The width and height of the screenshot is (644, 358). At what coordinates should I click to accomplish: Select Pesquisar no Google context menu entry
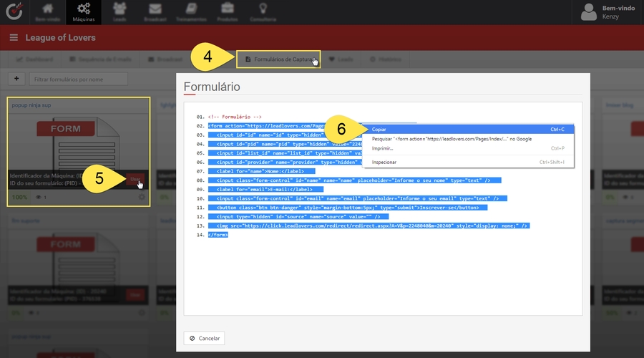451,139
